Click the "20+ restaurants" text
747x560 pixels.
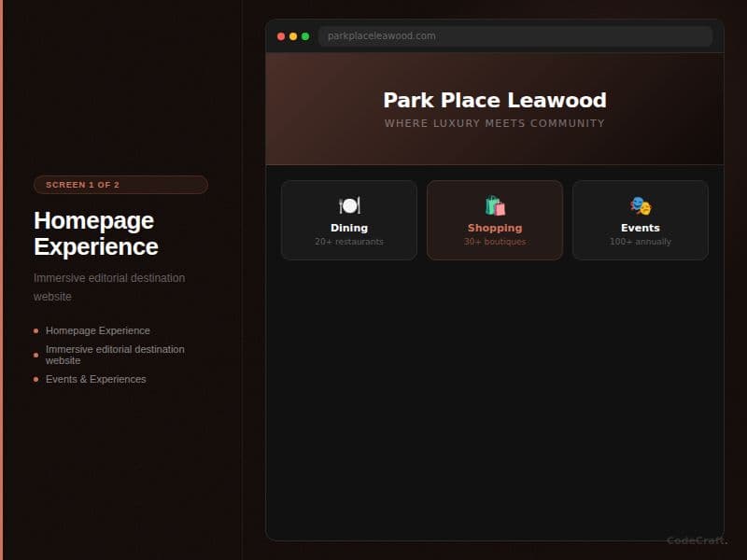(349, 242)
